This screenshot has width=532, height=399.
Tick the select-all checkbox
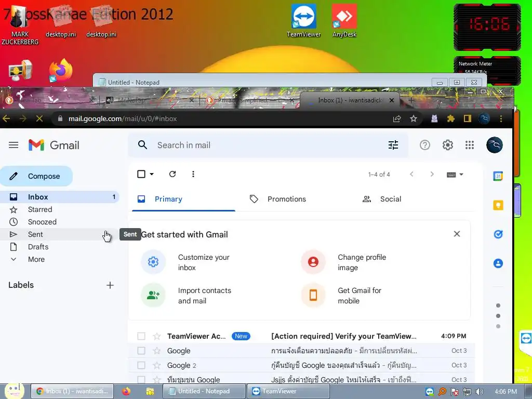click(141, 174)
